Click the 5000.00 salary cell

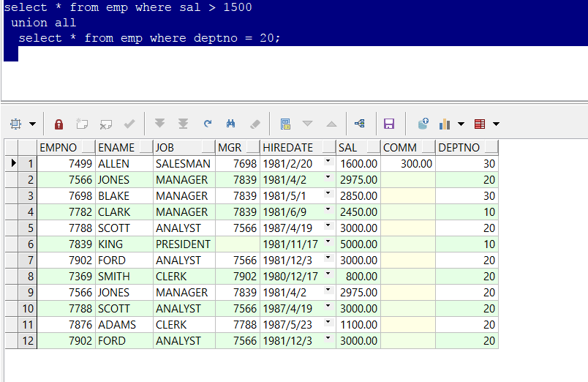pyautogui.click(x=358, y=244)
